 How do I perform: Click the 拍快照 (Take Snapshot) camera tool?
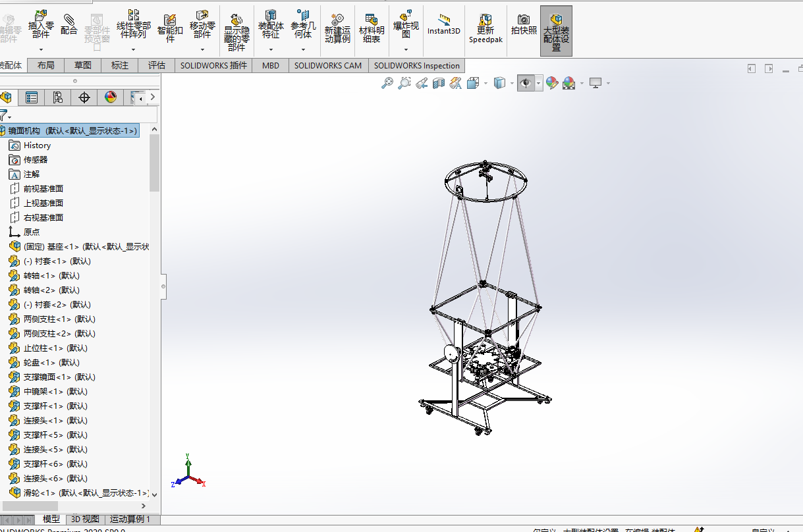pyautogui.click(x=524, y=24)
